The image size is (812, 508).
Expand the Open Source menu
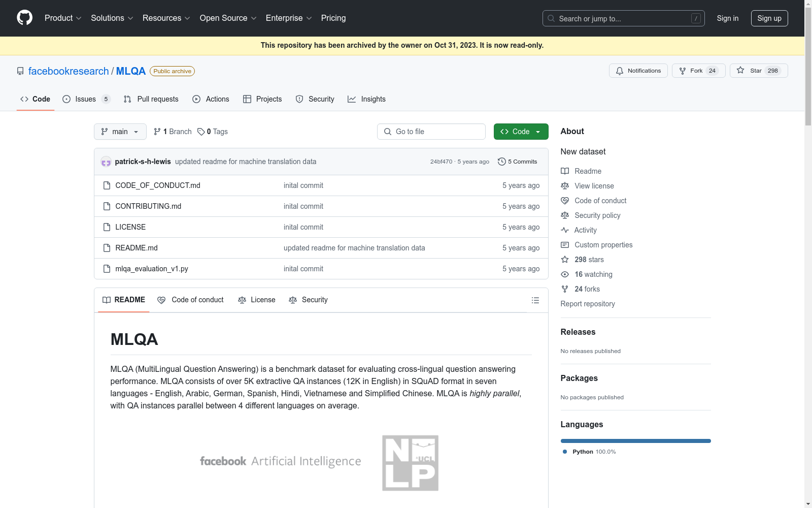228,18
